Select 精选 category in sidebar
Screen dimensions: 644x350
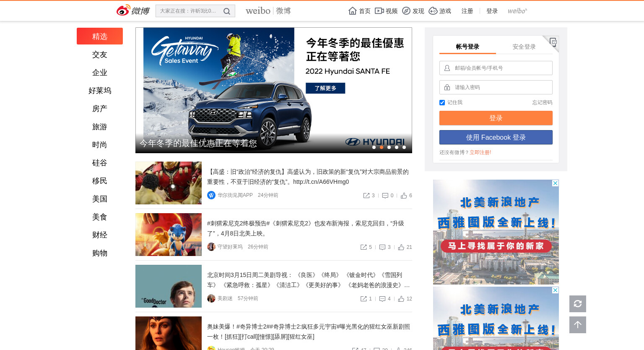(x=100, y=36)
